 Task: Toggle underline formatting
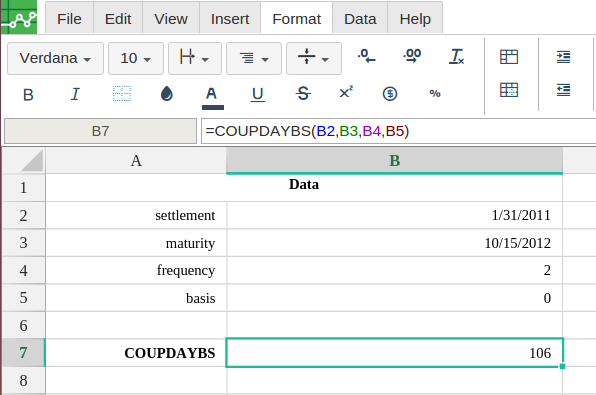tap(257, 94)
